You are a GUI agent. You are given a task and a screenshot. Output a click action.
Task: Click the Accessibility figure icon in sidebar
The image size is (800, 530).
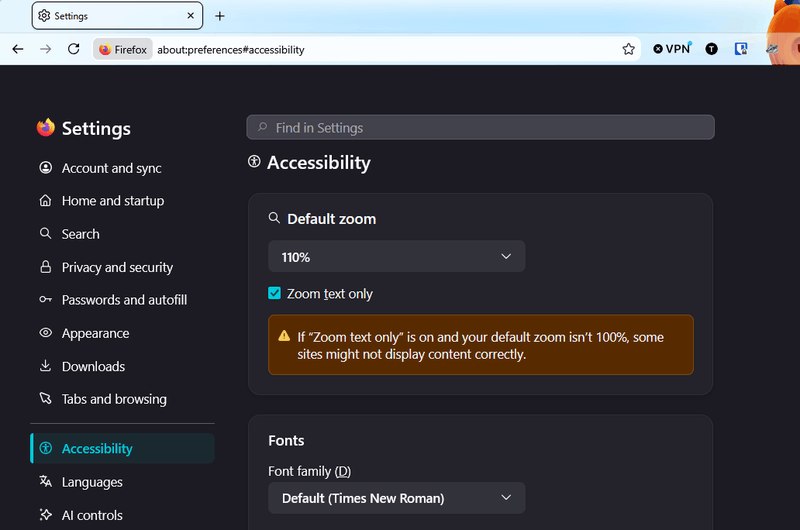(45, 448)
